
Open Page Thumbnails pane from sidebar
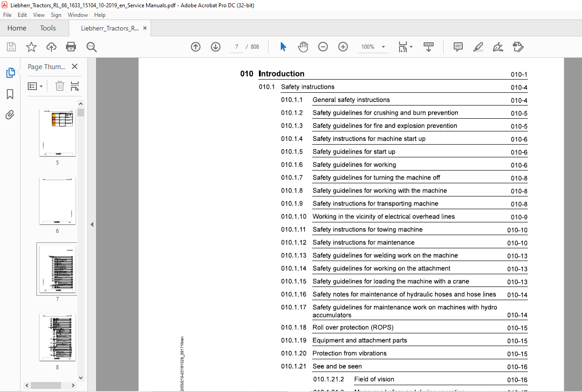[x=10, y=73]
